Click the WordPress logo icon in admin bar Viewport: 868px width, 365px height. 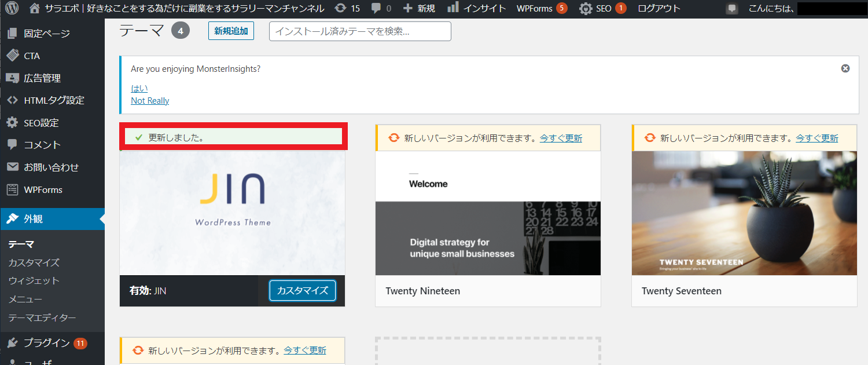pyautogui.click(x=12, y=9)
